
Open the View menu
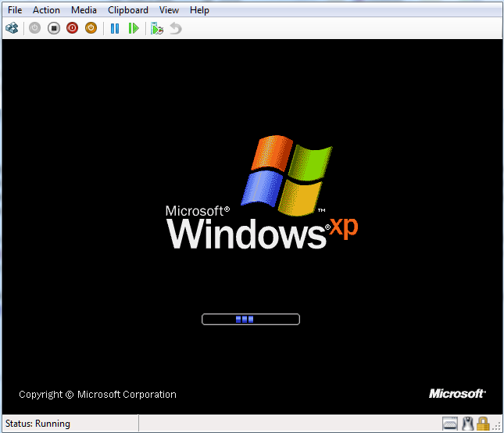tap(169, 10)
